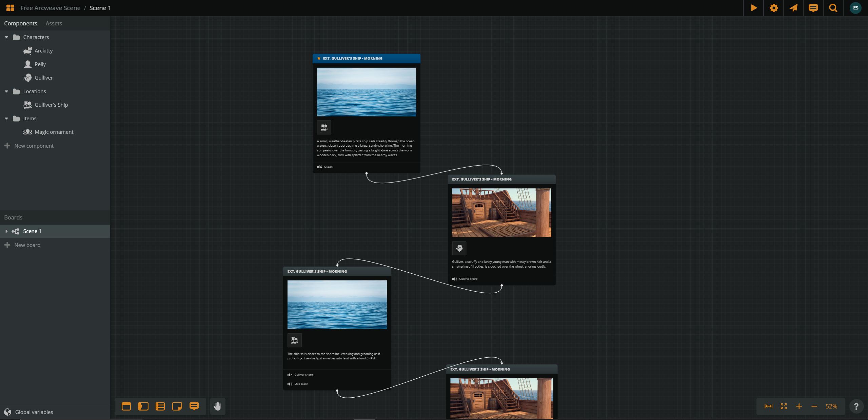Select the Magic ornament component
The image size is (868, 420).
pos(54,132)
